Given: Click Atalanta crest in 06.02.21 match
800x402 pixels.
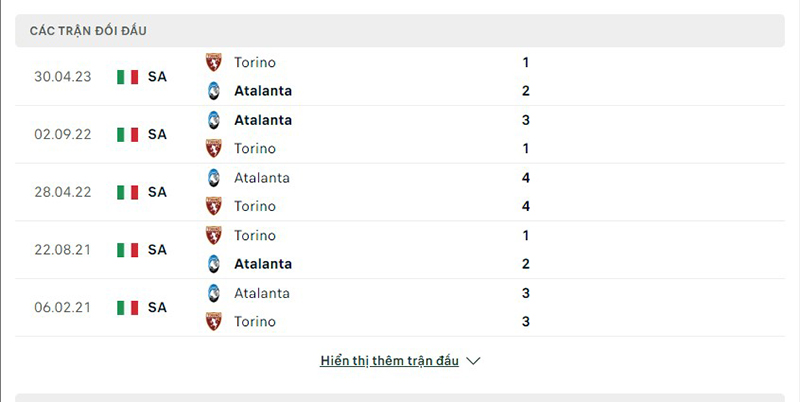Looking at the screenshot, I should (213, 294).
